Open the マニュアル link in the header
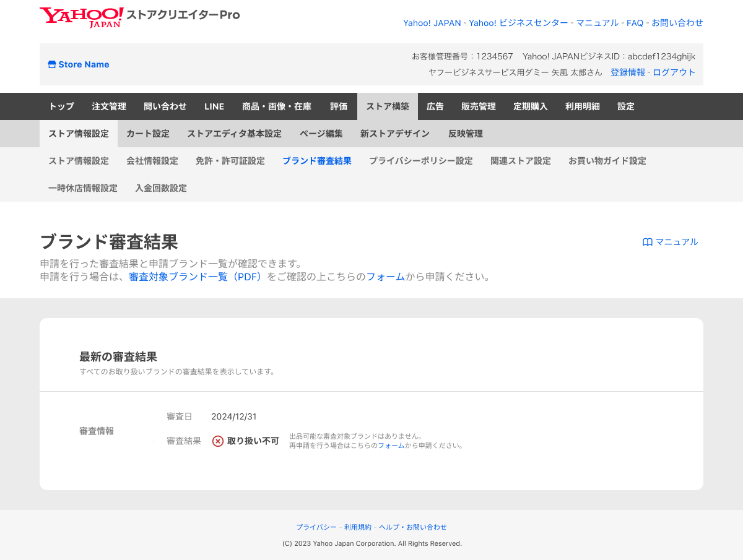743x560 pixels. [597, 23]
